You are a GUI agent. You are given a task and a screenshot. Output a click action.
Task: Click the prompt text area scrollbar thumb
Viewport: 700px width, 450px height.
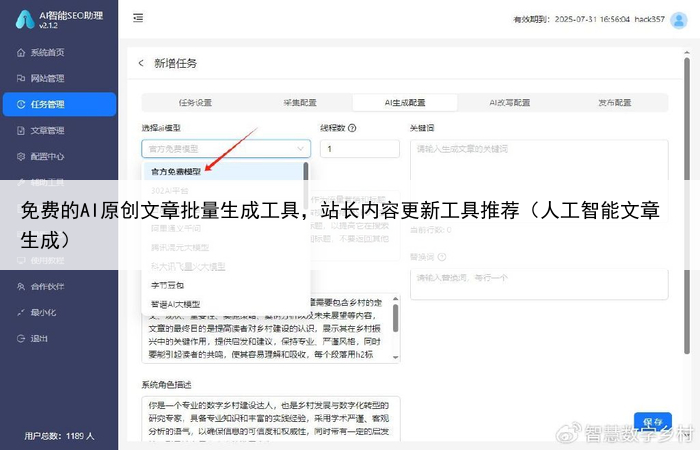[396, 318]
